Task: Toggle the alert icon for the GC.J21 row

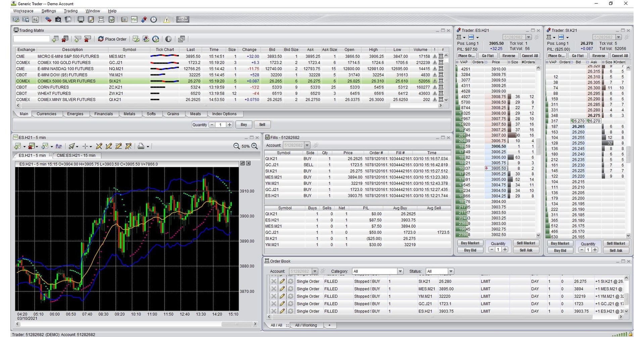Action: pos(435,62)
